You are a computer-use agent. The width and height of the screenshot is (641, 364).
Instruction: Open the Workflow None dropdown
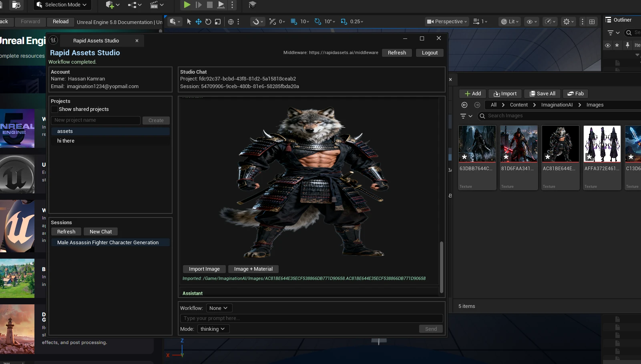[219, 308]
